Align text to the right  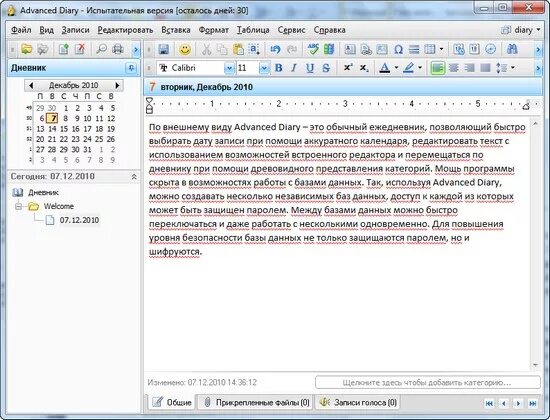coord(470,68)
